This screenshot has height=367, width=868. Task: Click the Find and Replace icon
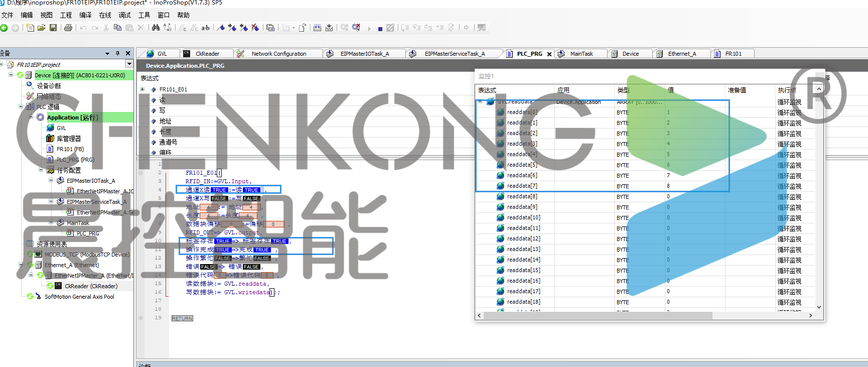coord(168,28)
